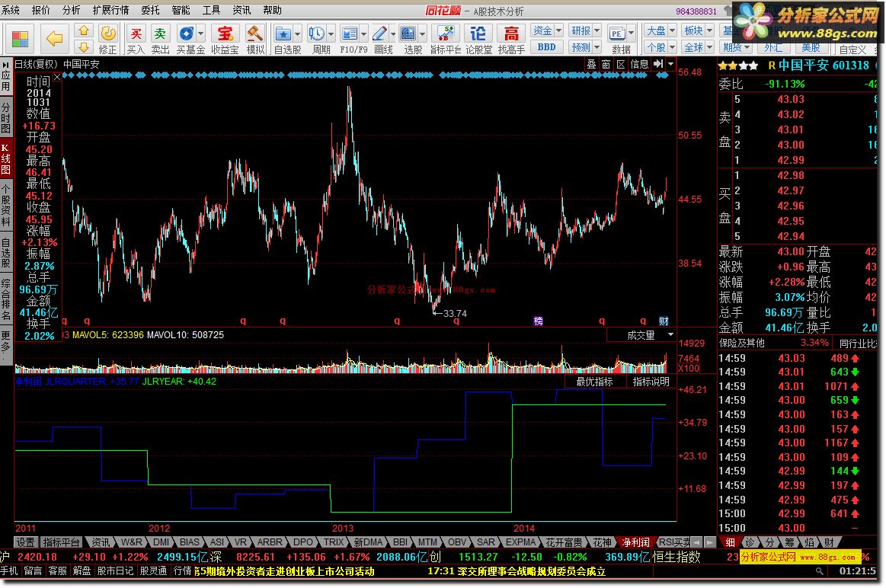886x588 pixels.
Task: Open the 报价 menu
Action: pos(40,10)
